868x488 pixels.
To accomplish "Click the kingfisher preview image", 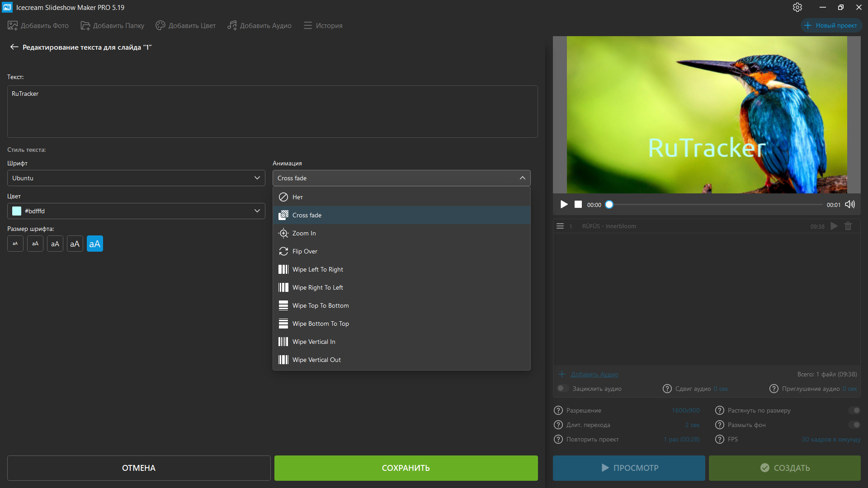I will pos(707,115).
